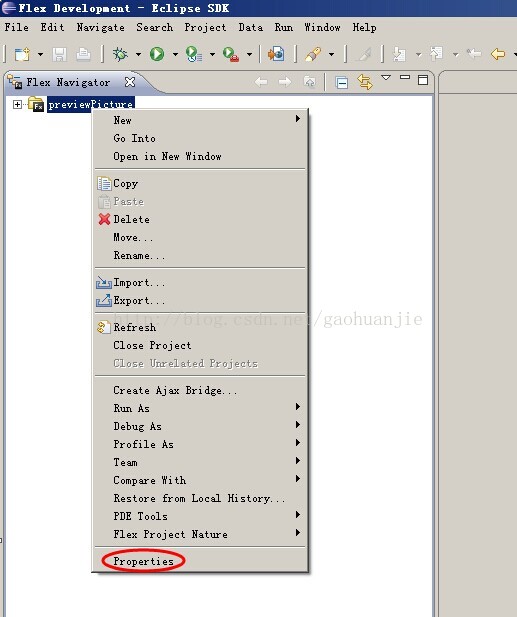Choose Export... from context menu
Viewport: 517px width, 617px height.
pos(200,301)
